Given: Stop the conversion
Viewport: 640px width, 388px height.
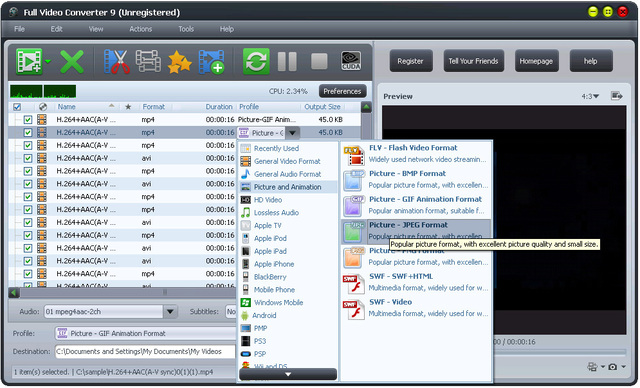Looking at the screenshot, I should pyautogui.click(x=319, y=62).
